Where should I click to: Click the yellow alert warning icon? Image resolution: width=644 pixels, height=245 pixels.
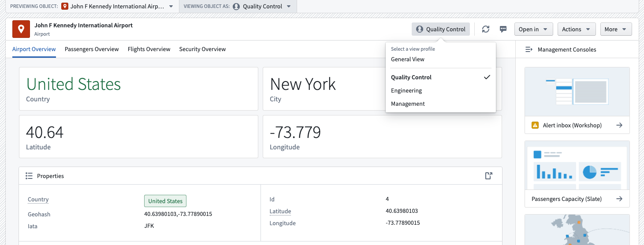[535, 125]
